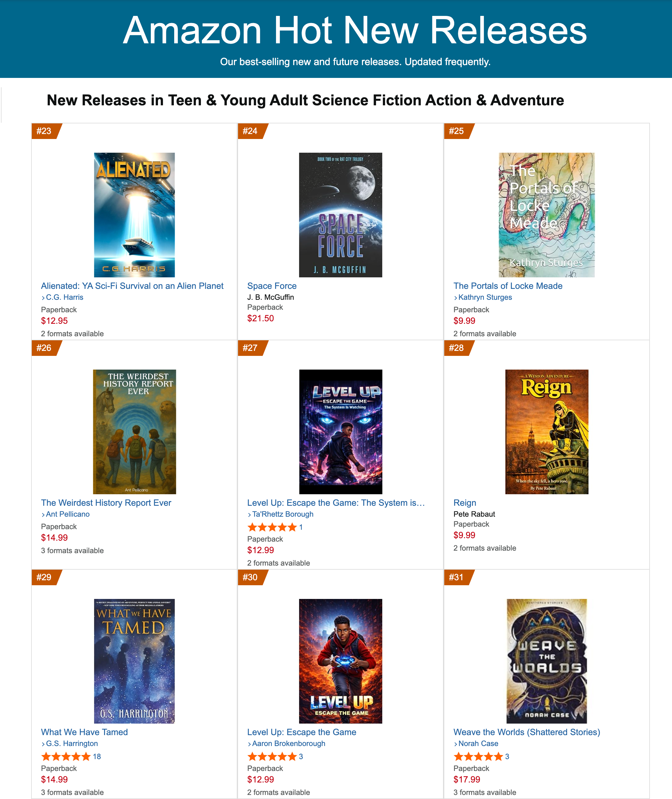
Task: Open Norah Case author page
Action: click(478, 743)
